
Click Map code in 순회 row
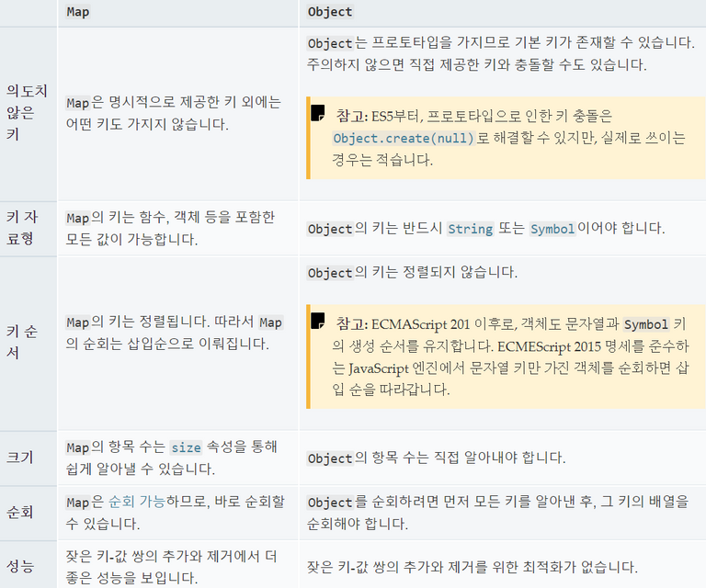coord(78,502)
